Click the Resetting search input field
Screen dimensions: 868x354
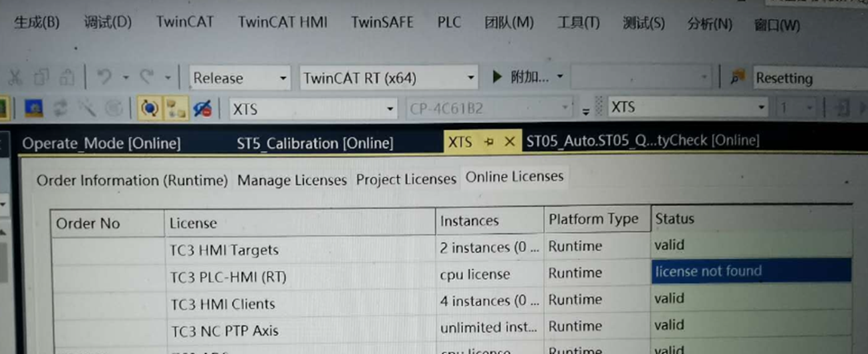coord(810,77)
